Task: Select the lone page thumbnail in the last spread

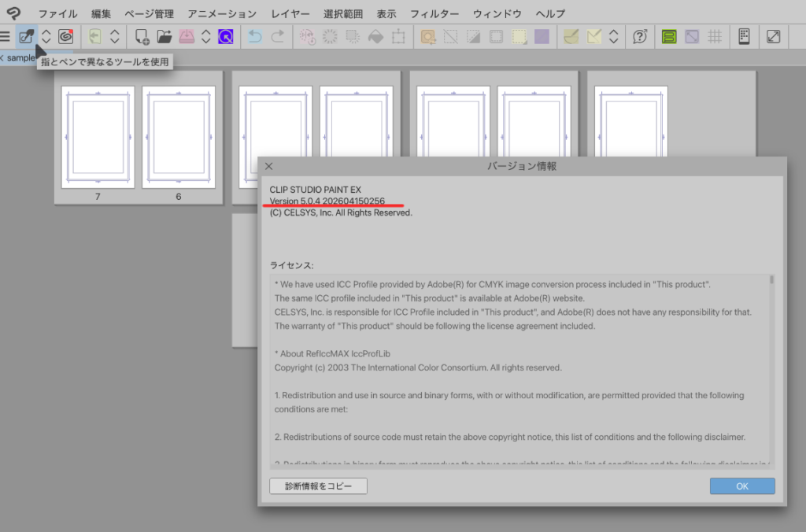Action: tap(631, 122)
